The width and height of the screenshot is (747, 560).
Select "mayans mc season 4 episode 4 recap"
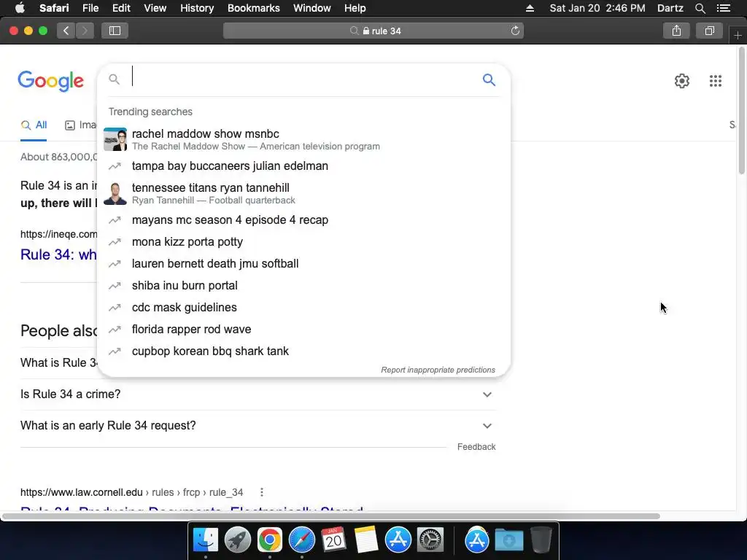coord(303,220)
